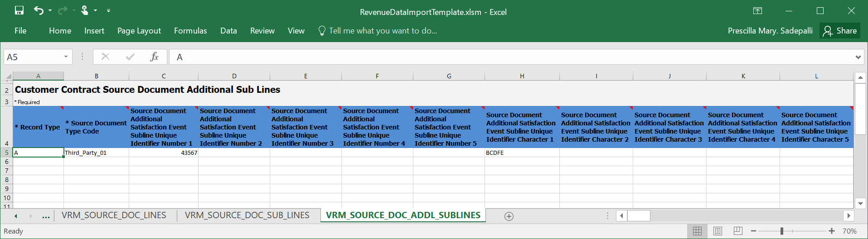Click the Identifier Number 1 header cell

[x=164, y=127]
